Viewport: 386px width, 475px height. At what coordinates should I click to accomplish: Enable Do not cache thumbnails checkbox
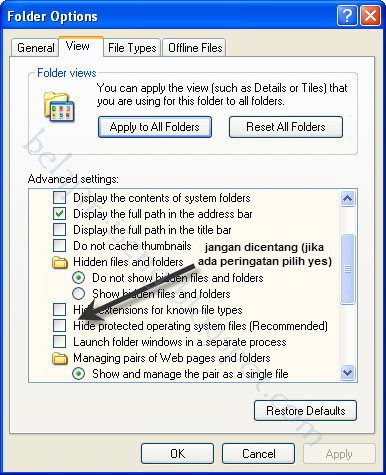coord(59,246)
